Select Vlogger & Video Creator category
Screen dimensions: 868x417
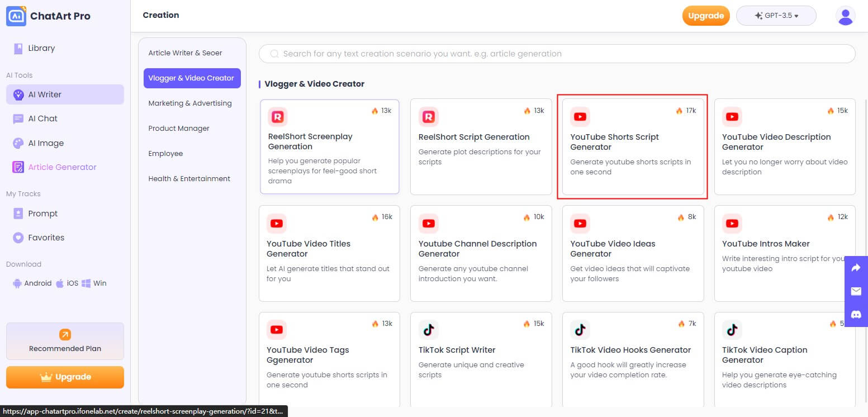pyautogui.click(x=192, y=78)
